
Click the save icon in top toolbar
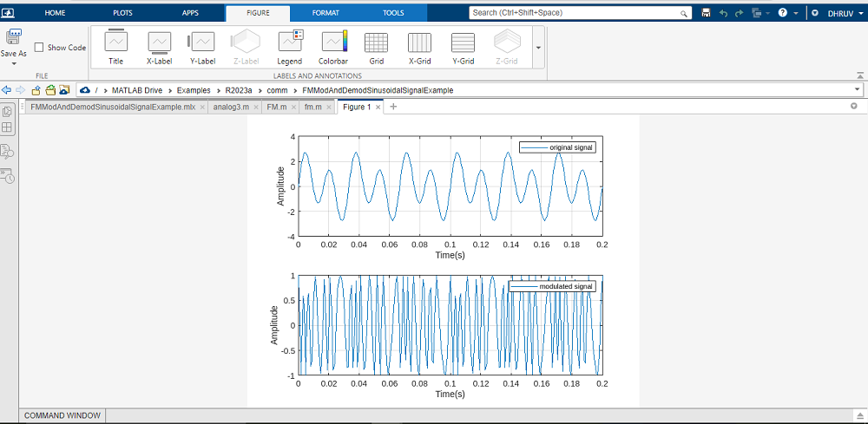coord(706,13)
